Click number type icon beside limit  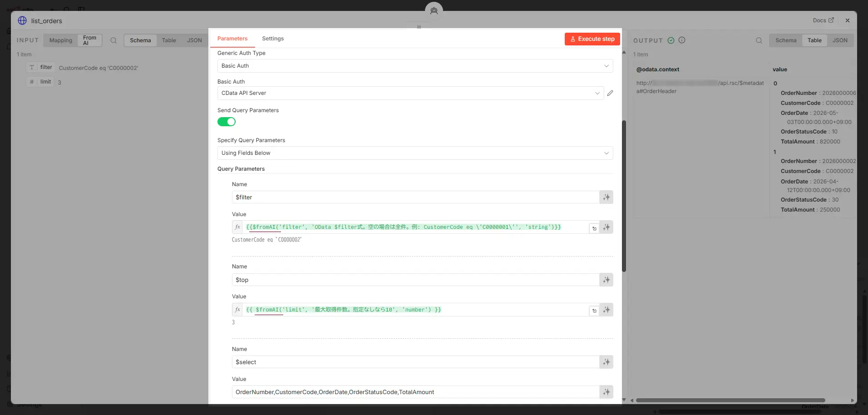point(32,82)
